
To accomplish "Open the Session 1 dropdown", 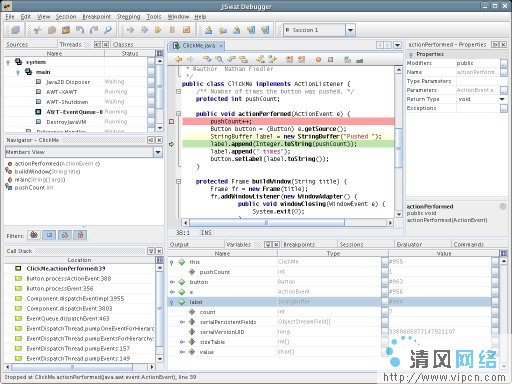I will [350, 30].
